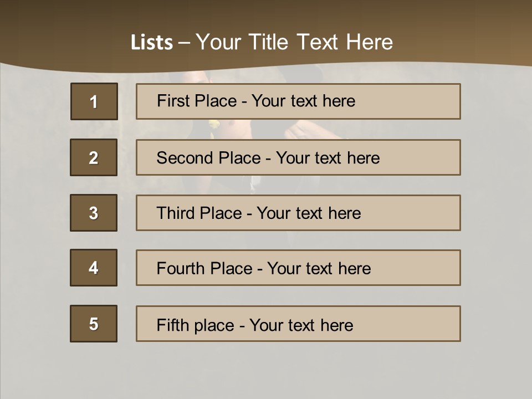Click the number 3 square
532x399 pixels.
[x=94, y=213]
